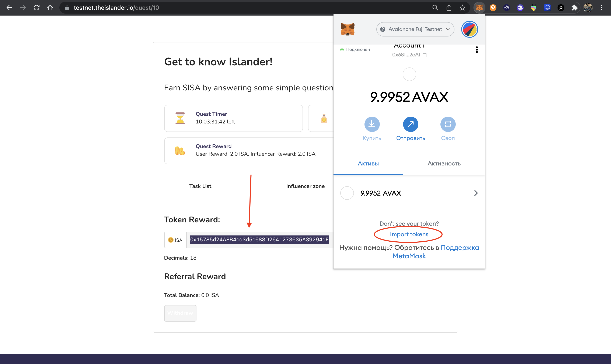Open the Influencer zone tab

point(305,186)
